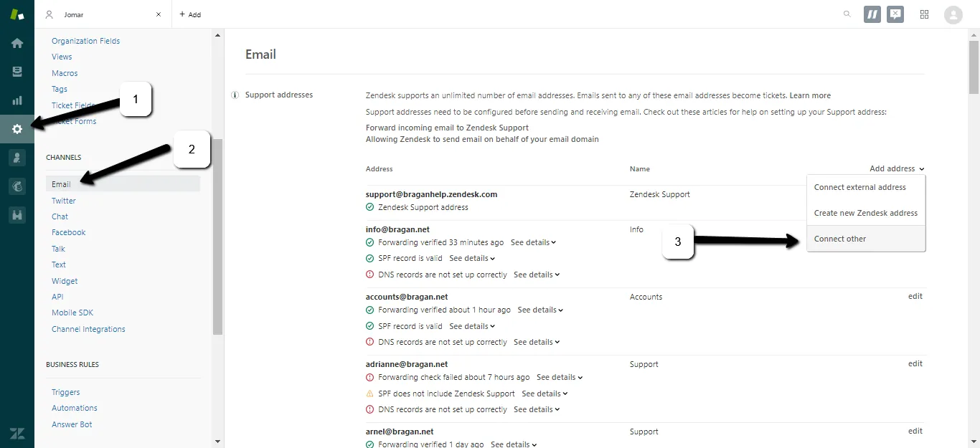Select the Mobile SDK channel
The image size is (980, 448).
click(72, 313)
